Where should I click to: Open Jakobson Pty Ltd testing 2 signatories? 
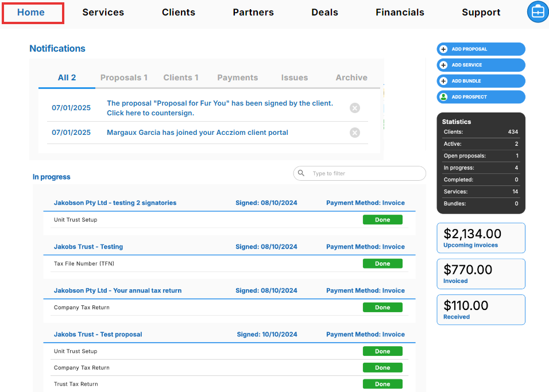[x=115, y=203]
